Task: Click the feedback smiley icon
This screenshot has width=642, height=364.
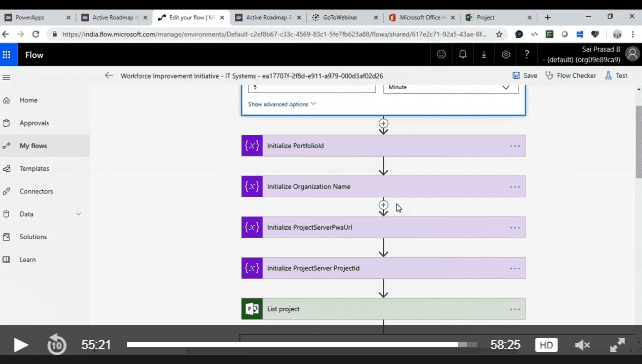Action: tap(441, 54)
